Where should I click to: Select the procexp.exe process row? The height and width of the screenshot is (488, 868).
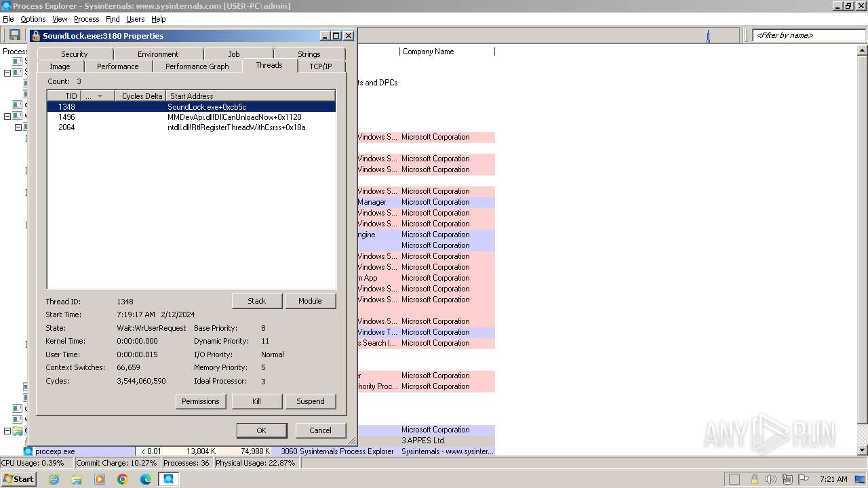pos(258,451)
